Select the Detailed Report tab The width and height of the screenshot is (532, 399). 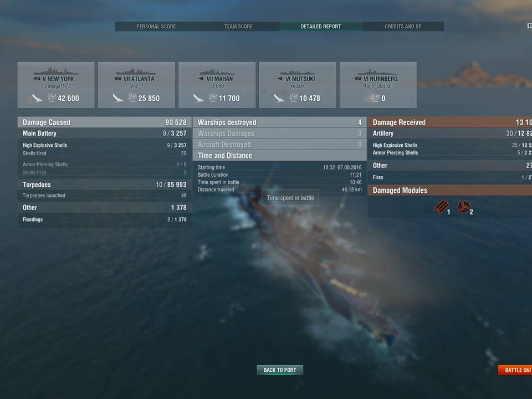321,27
